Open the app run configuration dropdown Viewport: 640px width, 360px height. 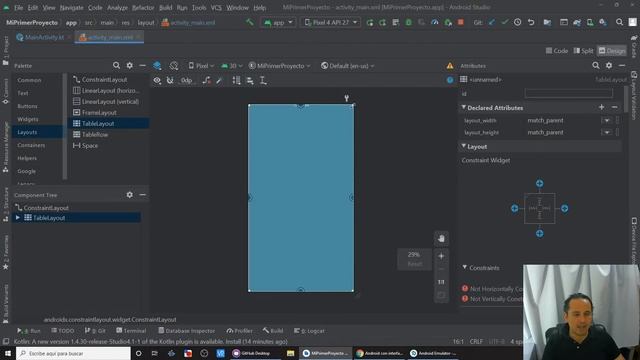coord(278,22)
